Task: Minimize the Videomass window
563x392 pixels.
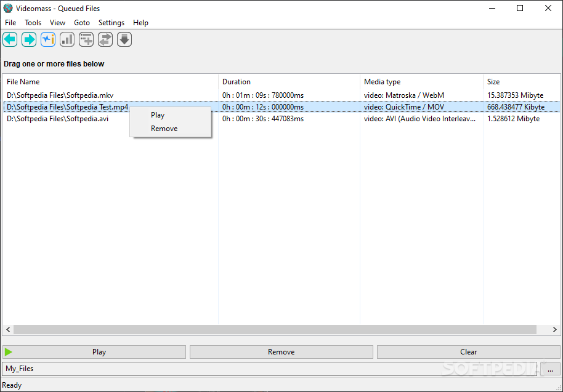Action: click(492, 8)
